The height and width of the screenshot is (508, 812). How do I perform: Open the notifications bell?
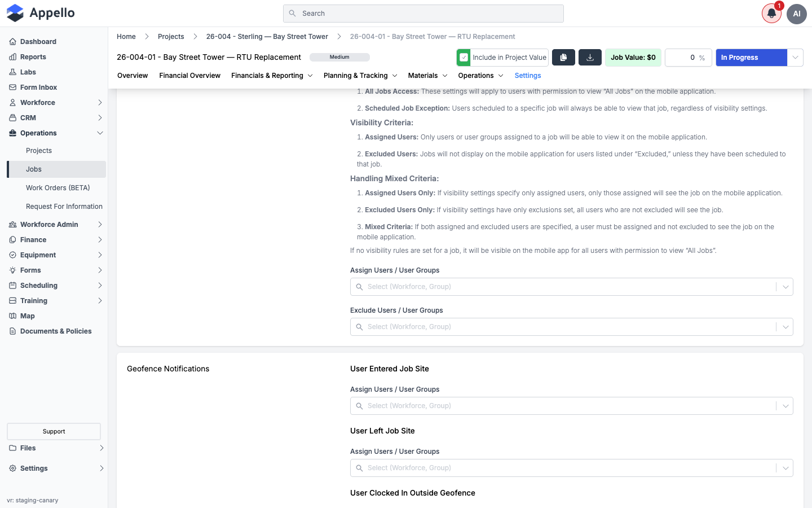(771, 14)
